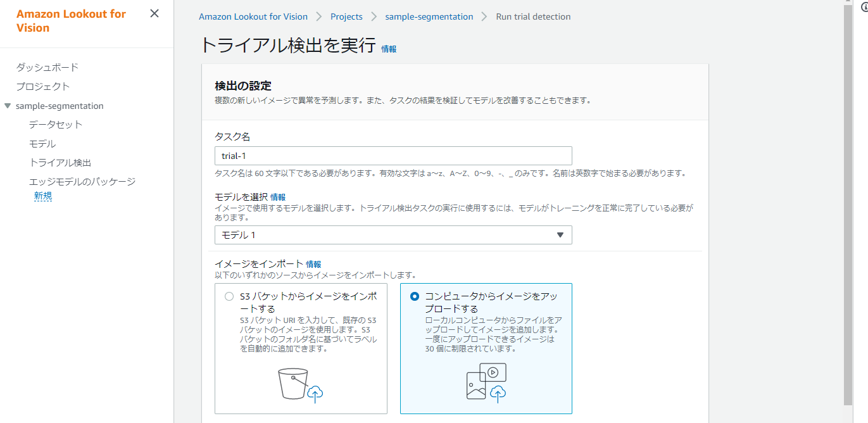Click the 検出の設定 heading

point(243,85)
